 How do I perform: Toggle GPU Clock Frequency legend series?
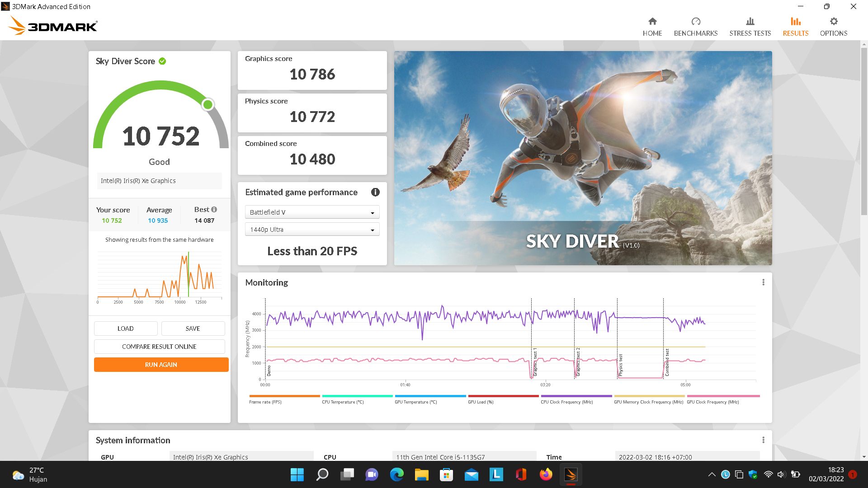(722, 399)
